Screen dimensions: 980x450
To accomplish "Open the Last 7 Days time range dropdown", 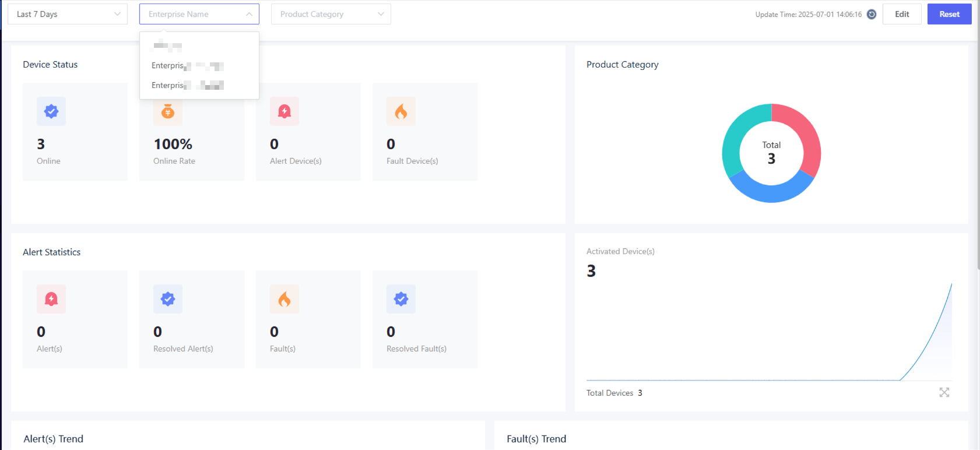I will point(68,14).
